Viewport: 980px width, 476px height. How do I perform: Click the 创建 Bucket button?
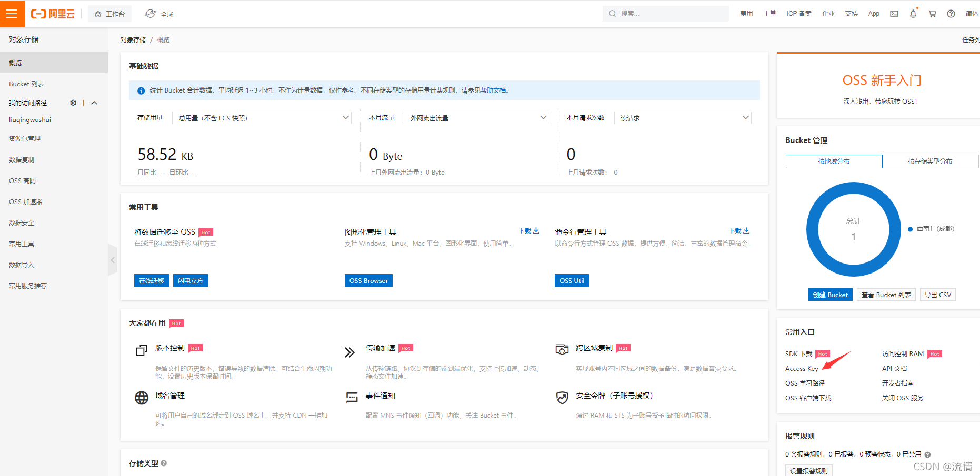(x=830, y=295)
